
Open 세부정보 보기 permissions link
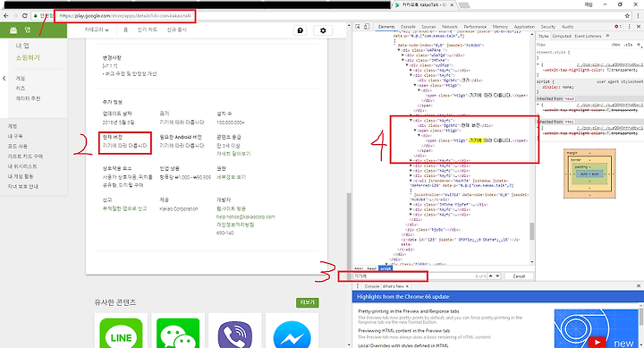232,177
